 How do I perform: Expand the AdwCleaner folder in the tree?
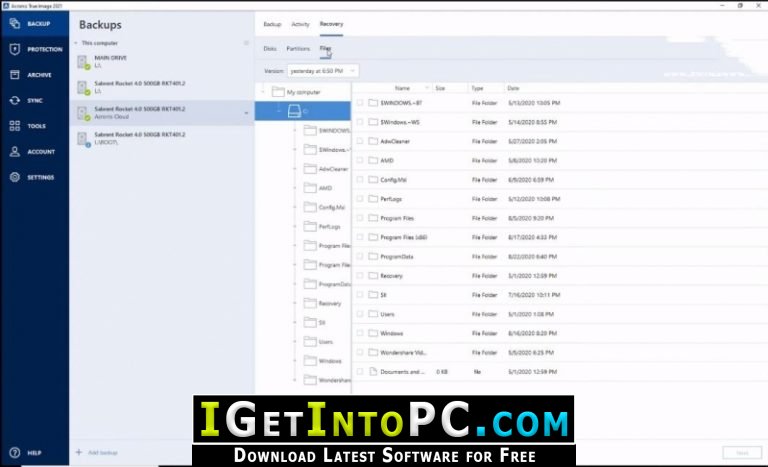pos(295,169)
